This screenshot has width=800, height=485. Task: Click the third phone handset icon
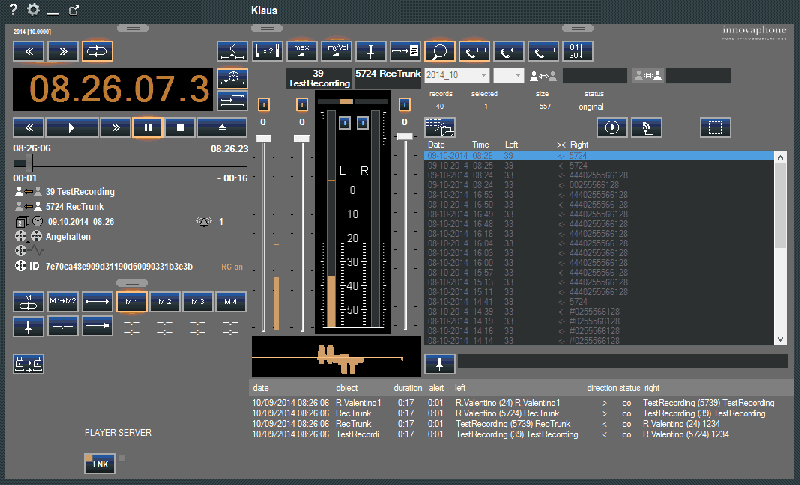[x=543, y=52]
